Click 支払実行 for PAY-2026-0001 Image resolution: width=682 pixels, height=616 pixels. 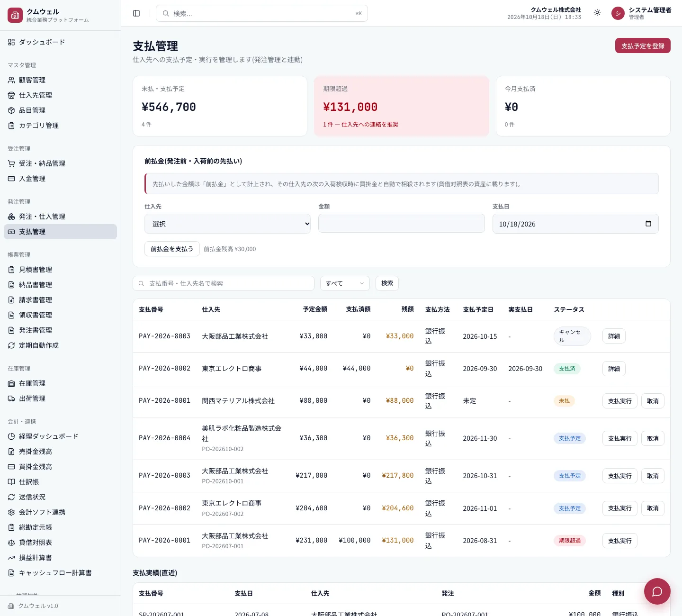pos(620,541)
